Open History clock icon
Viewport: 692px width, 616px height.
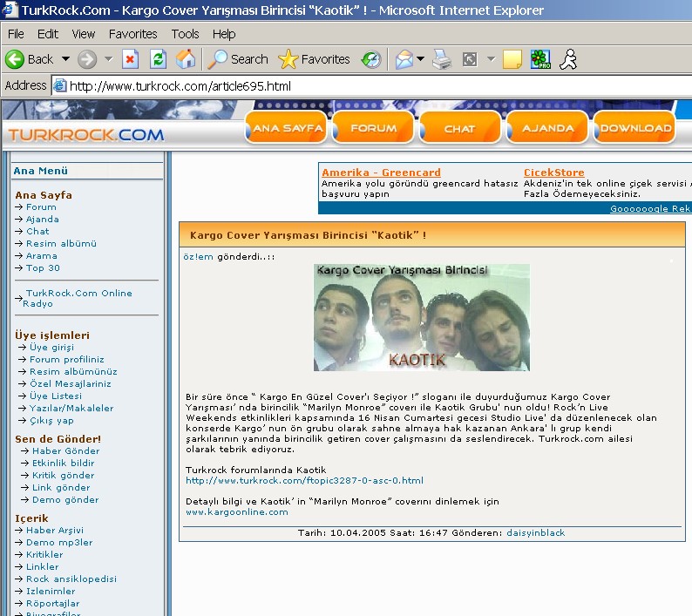[371, 59]
